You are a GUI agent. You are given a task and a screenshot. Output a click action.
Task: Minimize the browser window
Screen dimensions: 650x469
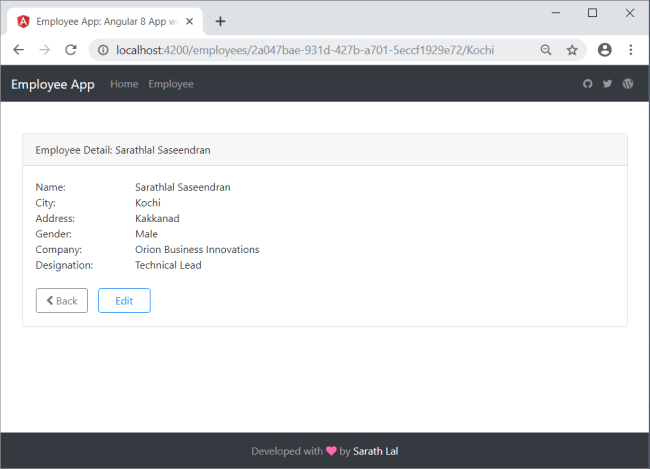(555, 13)
